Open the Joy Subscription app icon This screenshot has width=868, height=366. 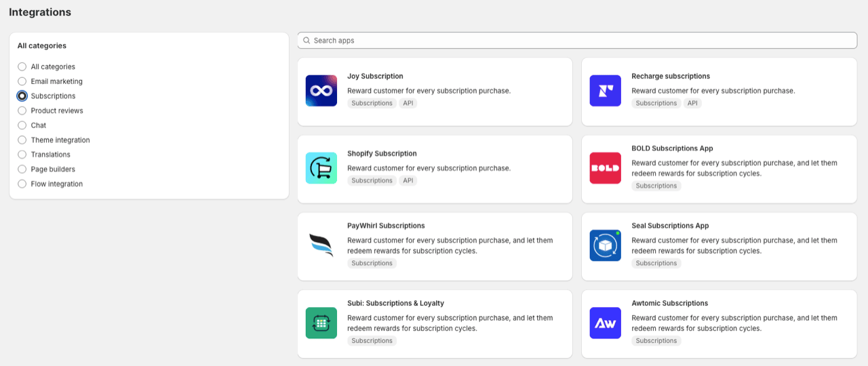pos(321,91)
